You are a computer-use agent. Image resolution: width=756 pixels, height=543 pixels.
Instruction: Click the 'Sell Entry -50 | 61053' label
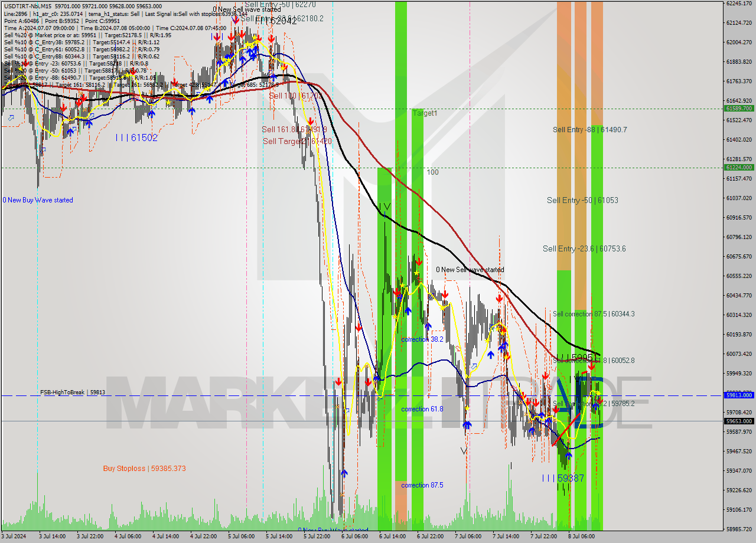click(x=582, y=200)
